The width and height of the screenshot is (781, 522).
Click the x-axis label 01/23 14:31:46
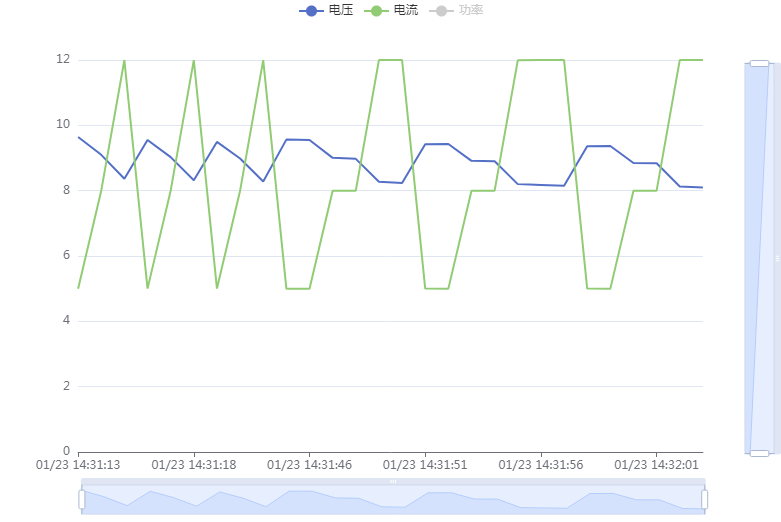click(309, 465)
